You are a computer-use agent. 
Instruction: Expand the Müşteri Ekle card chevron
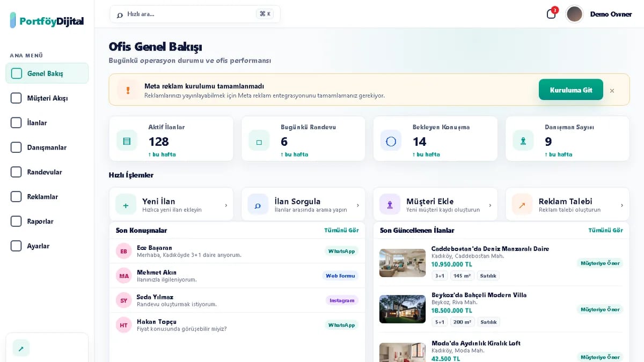pos(489,205)
